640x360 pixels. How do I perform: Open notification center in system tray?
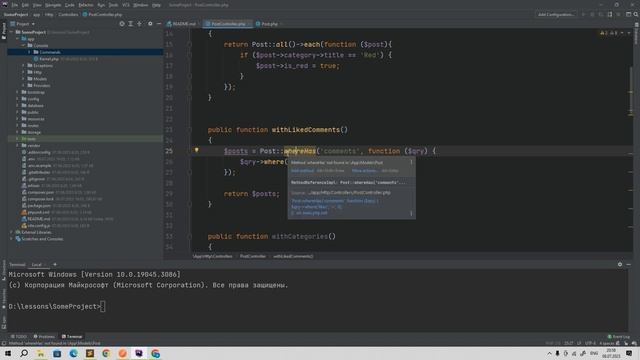pyautogui.click(x=629, y=353)
